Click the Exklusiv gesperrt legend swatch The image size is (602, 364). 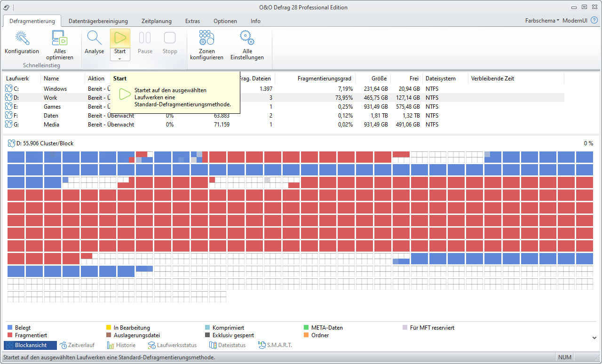pos(207,335)
